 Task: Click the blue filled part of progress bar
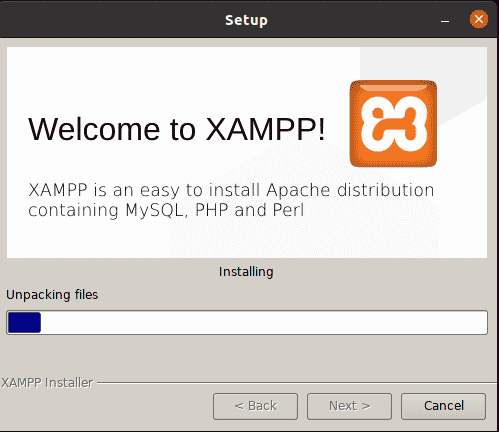[24, 322]
